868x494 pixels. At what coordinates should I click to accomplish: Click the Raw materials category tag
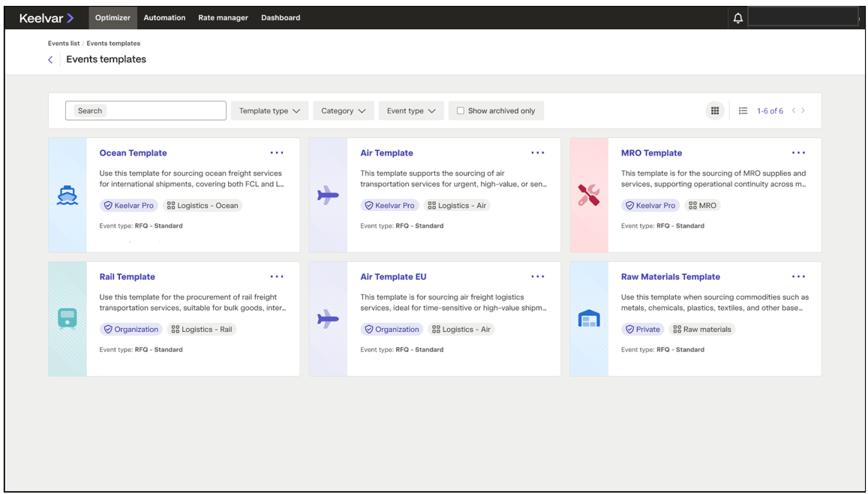pyautogui.click(x=702, y=329)
